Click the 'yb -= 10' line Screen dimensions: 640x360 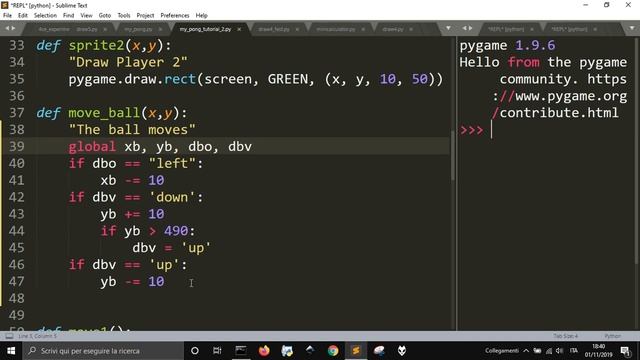(x=132, y=281)
